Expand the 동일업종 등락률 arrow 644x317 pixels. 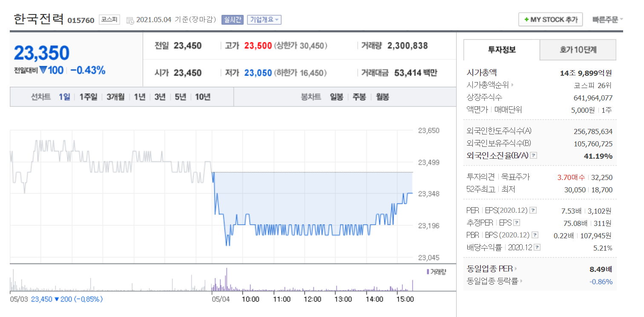tap(521, 281)
